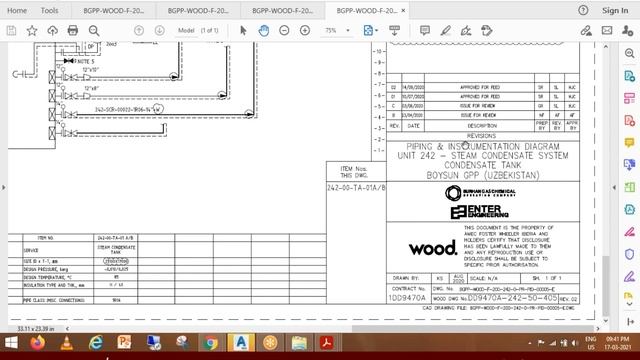Activate the Hand pan tool
The width and height of the screenshot is (640, 360).
point(264,31)
